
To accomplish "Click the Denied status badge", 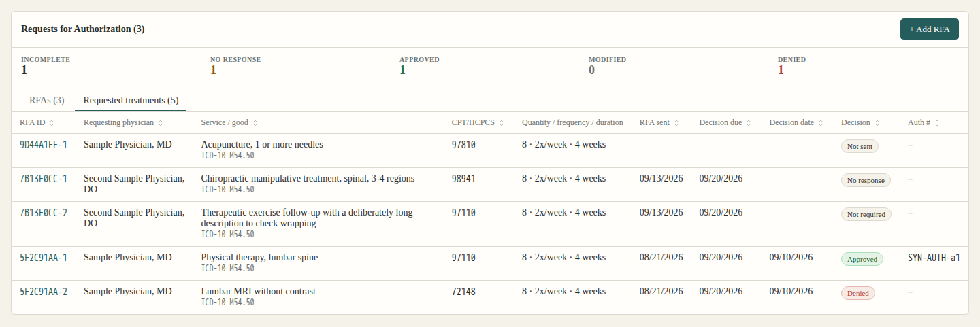I will tap(858, 293).
